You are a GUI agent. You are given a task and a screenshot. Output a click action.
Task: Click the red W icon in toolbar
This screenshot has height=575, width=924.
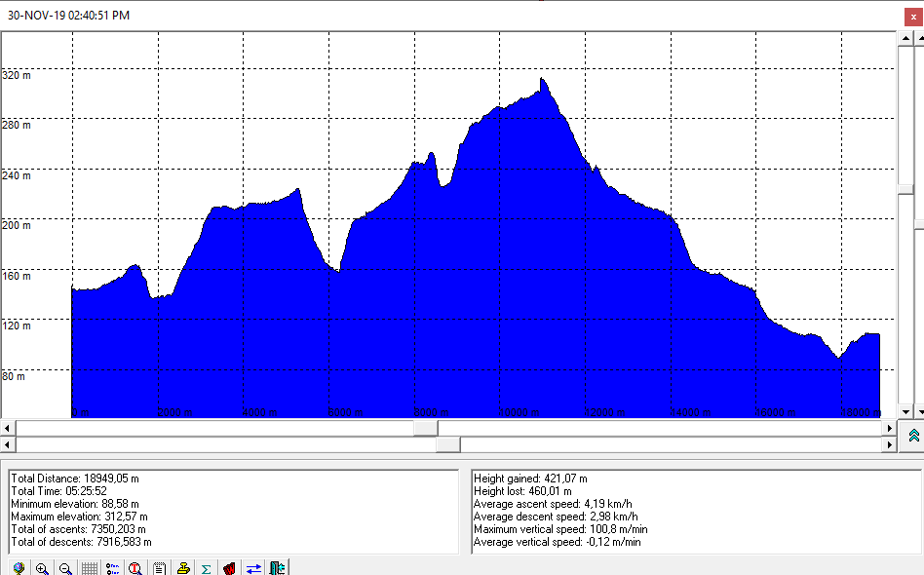coord(229,568)
